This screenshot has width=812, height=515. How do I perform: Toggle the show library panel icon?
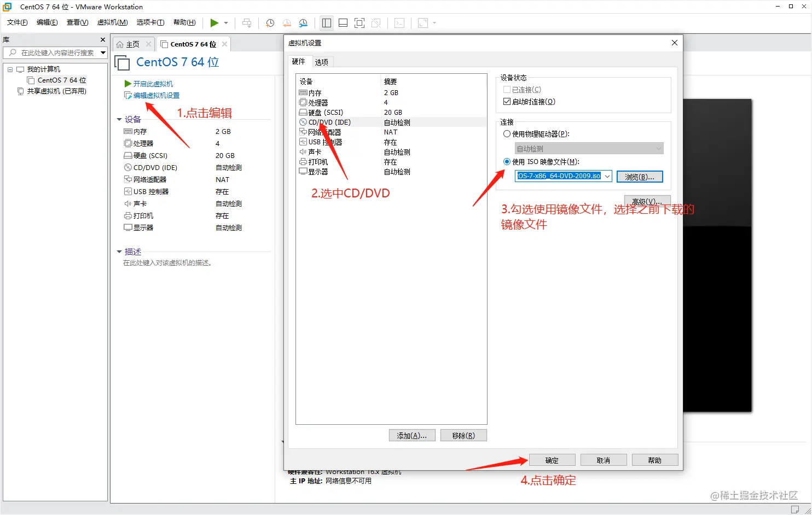coord(327,22)
